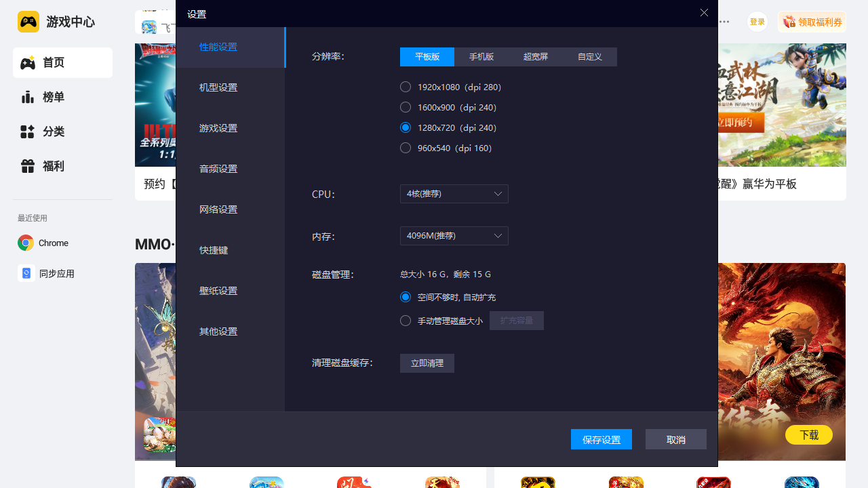Click 取消 to cancel settings

point(676,439)
